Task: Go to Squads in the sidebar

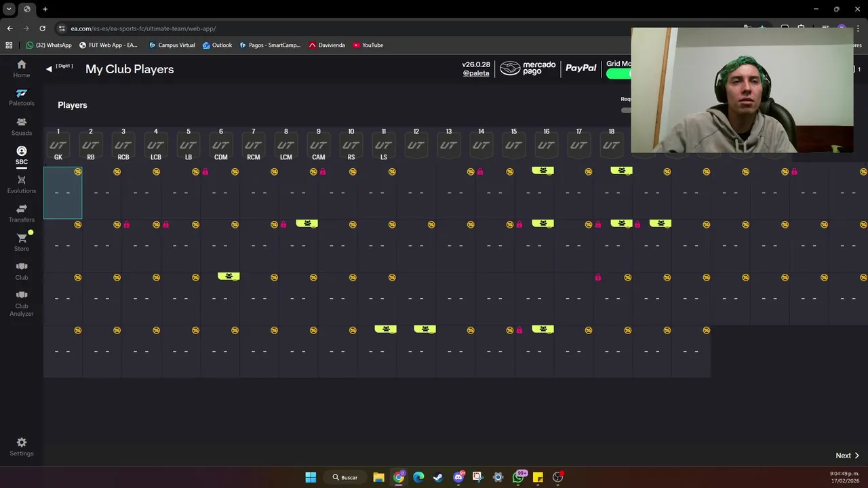Action: coord(22,127)
